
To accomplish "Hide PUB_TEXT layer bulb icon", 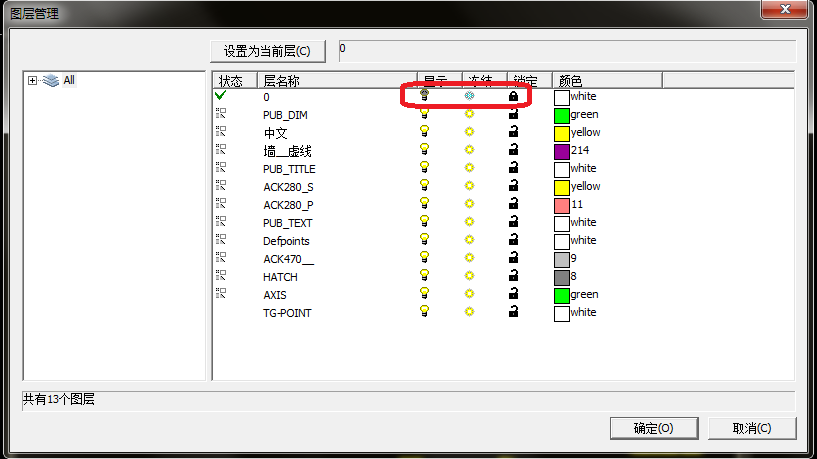I will pos(425,221).
